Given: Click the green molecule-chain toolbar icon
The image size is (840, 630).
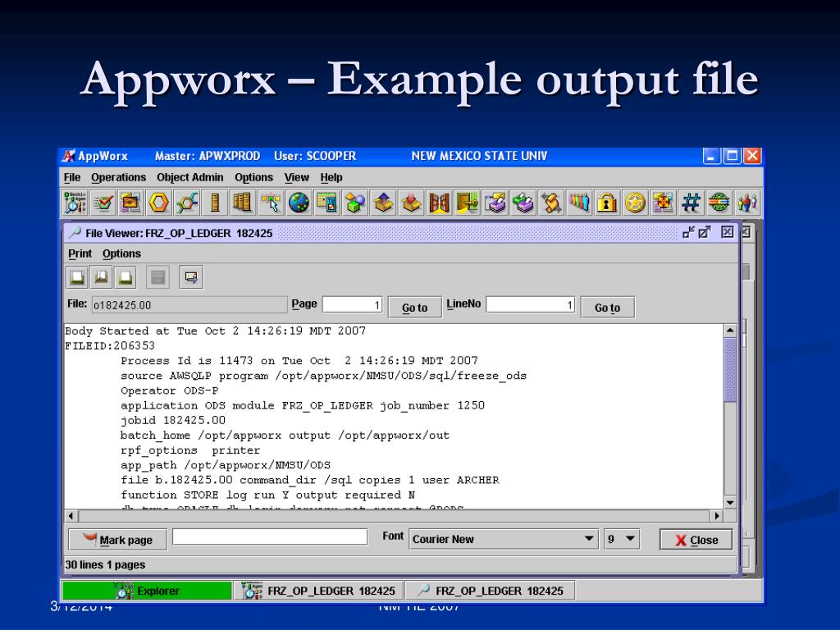Looking at the screenshot, I should coord(187,203).
